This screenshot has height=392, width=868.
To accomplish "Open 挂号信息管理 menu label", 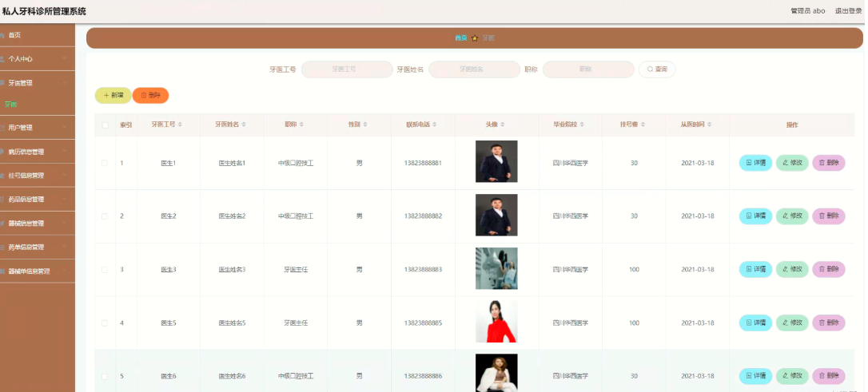I will click(x=26, y=176).
